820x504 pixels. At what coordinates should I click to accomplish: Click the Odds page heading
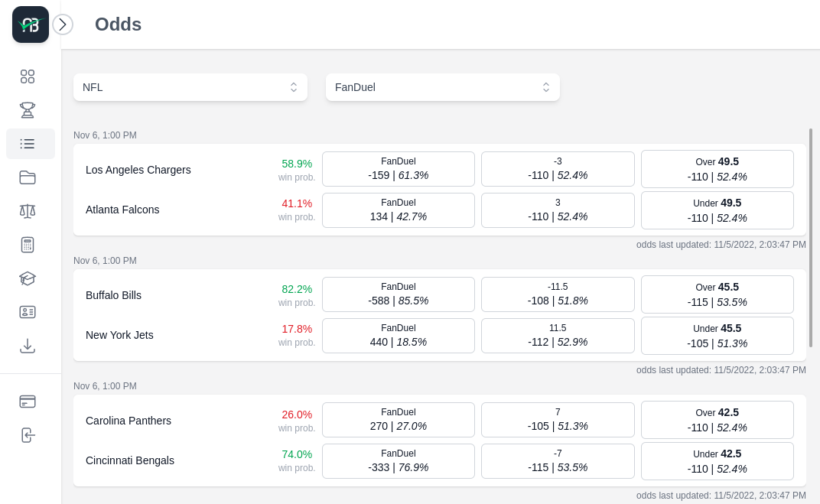119,24
